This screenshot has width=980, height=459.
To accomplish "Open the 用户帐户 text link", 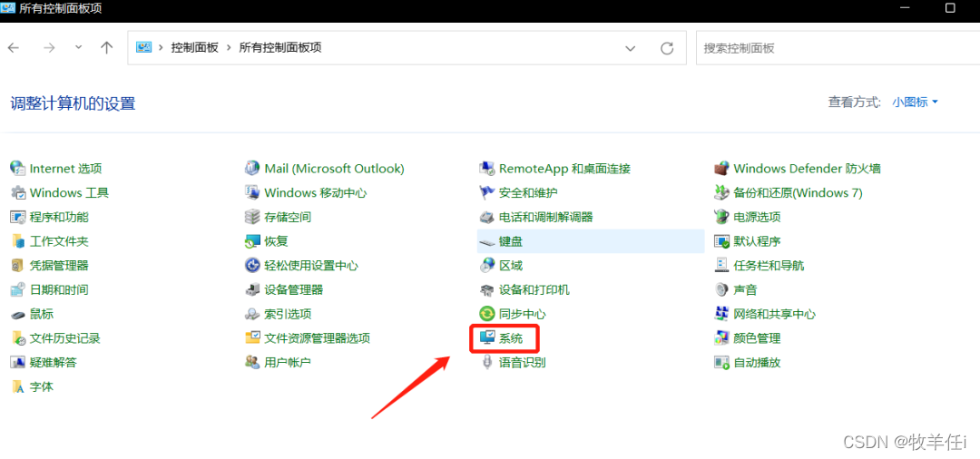I will point(288,362).
